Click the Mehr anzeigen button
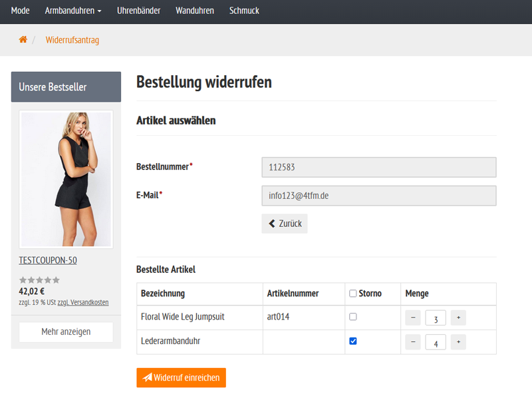The width and height of the screenshot is (532, 394). pos(65,332)
